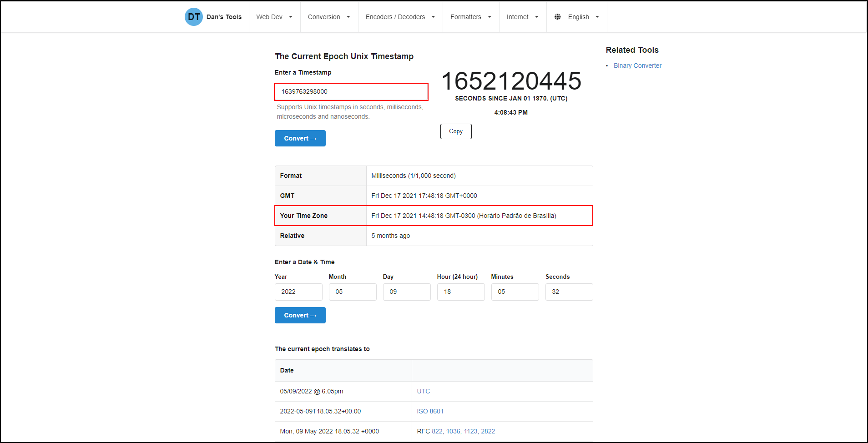The image size is (868, 443).
Task: Follow the UTC link in date table
Action: point(423,391)
